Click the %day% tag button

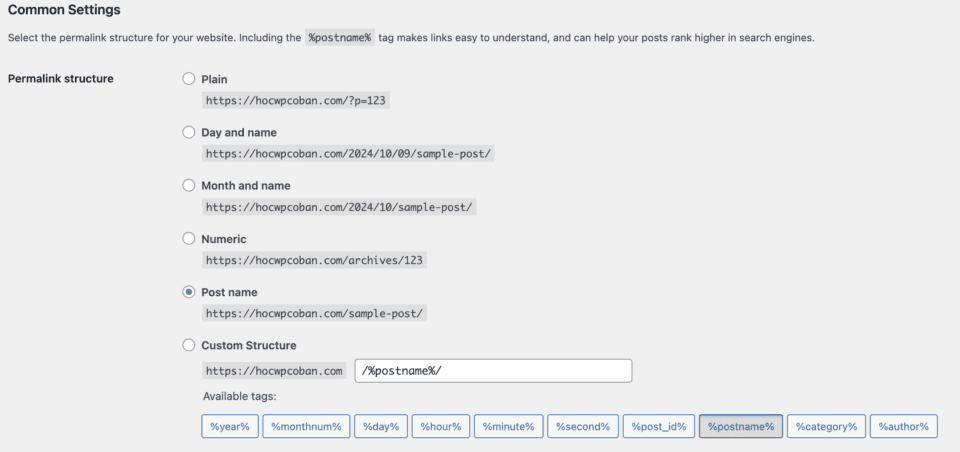[380, 426]
